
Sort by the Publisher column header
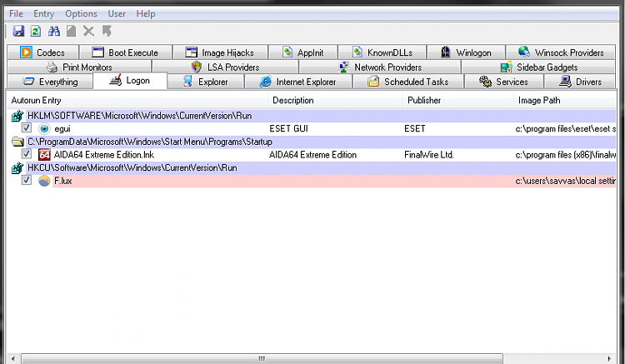(x=458, y=100)
